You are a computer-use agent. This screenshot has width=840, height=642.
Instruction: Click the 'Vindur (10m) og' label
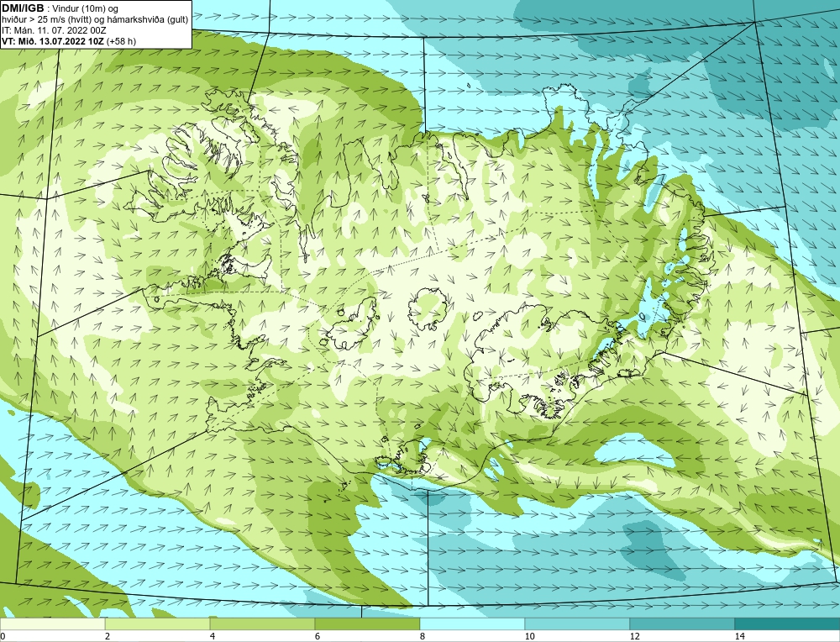click(x=87, y=8)
